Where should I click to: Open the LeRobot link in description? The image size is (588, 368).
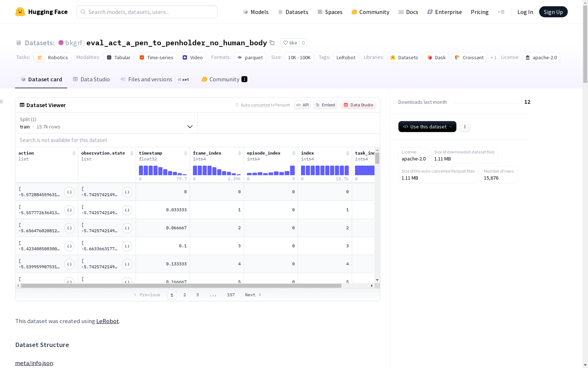pyautogui.click(x=107, y=321)
